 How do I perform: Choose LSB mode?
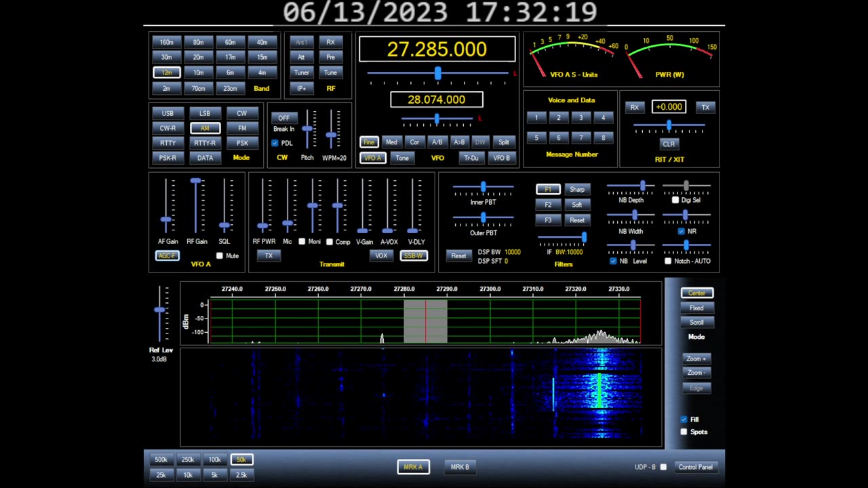coord(205,113)
